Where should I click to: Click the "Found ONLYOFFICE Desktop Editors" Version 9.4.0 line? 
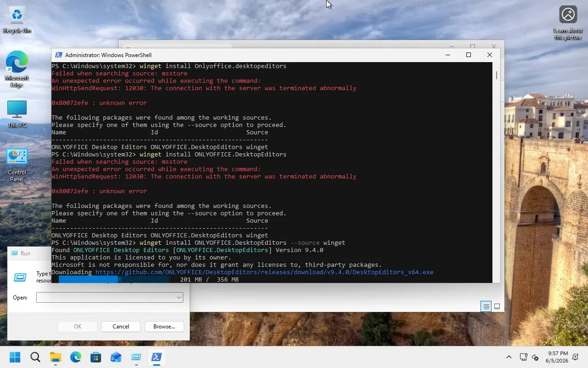click(x=187, y=250)
